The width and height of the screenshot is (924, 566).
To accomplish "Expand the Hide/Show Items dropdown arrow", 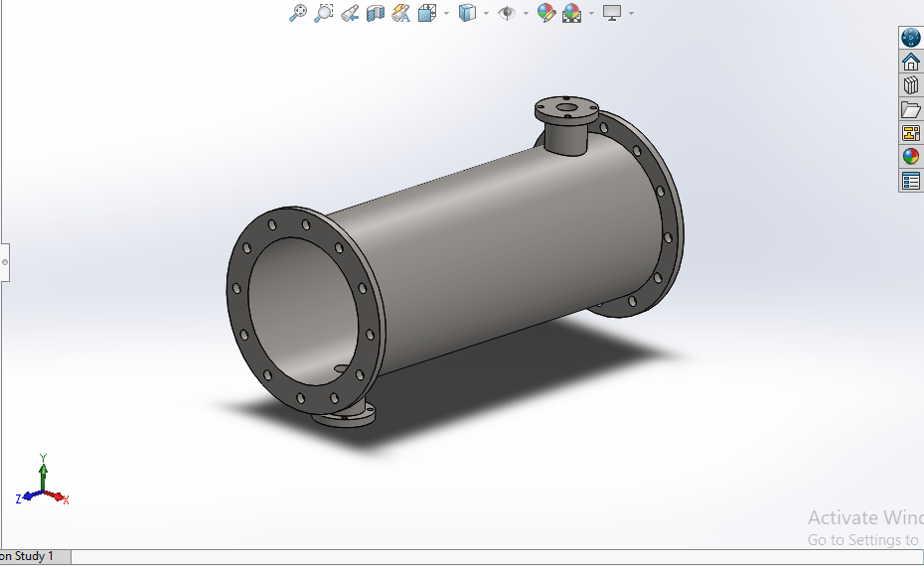I will pyautogui.click(x=527, y=13).
